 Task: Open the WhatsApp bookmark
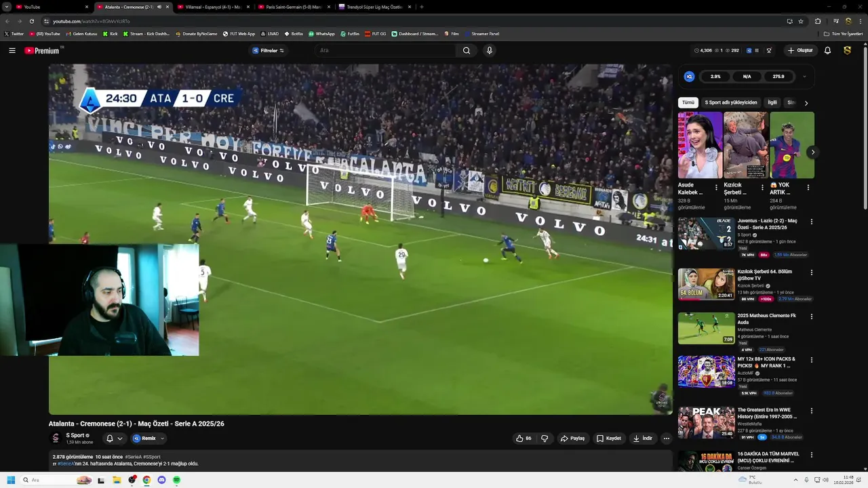pyautogui.click(x=321, y=33)
